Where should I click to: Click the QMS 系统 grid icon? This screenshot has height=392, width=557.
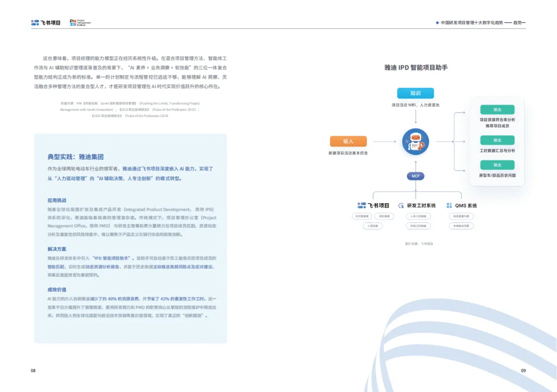[449, 205]
